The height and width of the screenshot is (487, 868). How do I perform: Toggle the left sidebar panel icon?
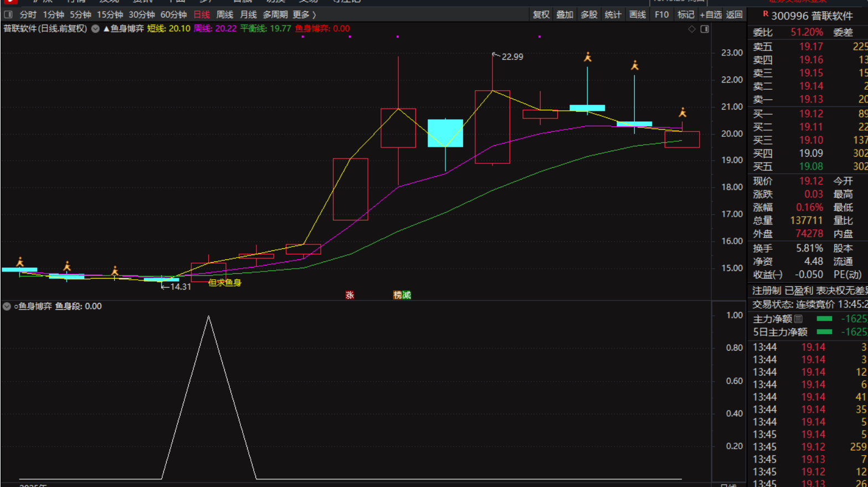pyautogui.click(x=8, y=14)
